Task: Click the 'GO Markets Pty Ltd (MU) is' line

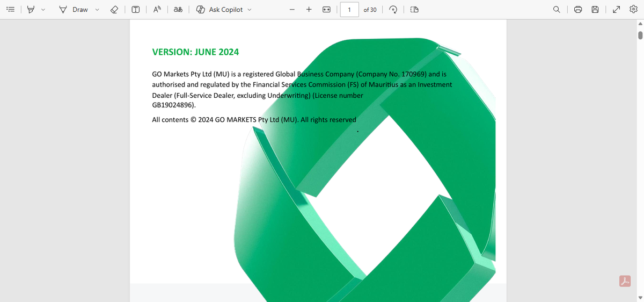Action: (299, 74)
